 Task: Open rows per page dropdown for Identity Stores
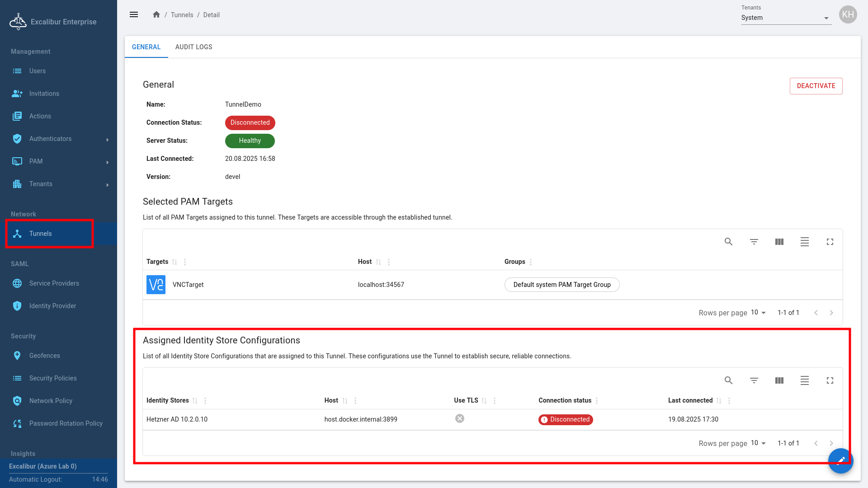(759, 443)
